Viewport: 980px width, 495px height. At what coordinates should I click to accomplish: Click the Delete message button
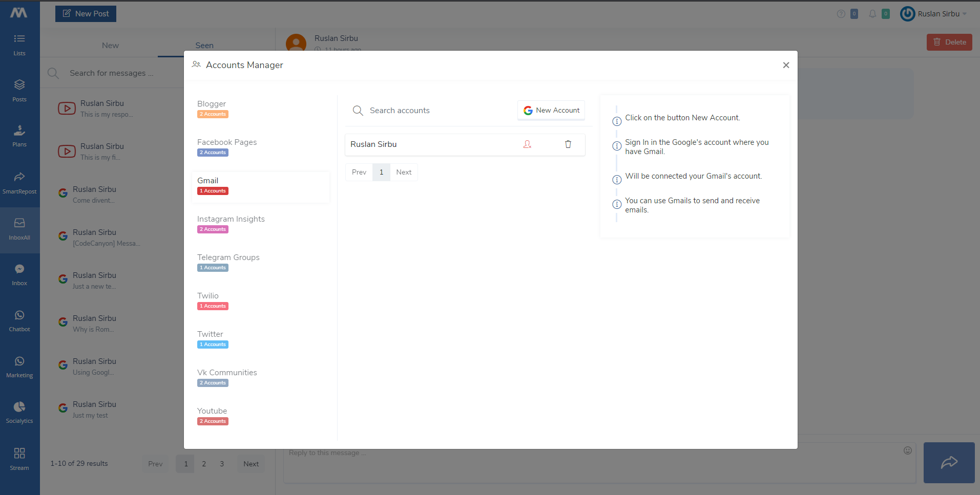coord(949,42)
